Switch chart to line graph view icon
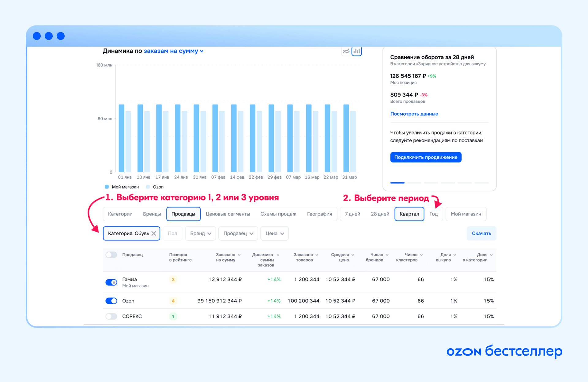 click(x=346, y=51)
